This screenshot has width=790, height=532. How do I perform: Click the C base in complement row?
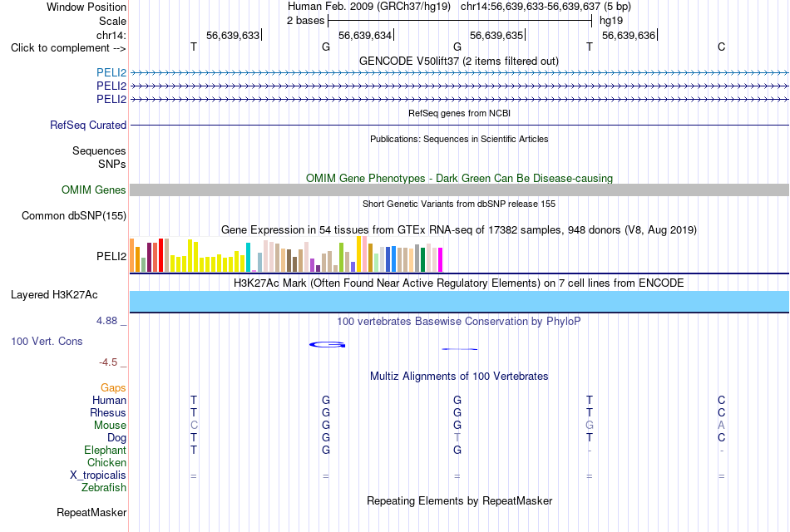tap(722, 47)
